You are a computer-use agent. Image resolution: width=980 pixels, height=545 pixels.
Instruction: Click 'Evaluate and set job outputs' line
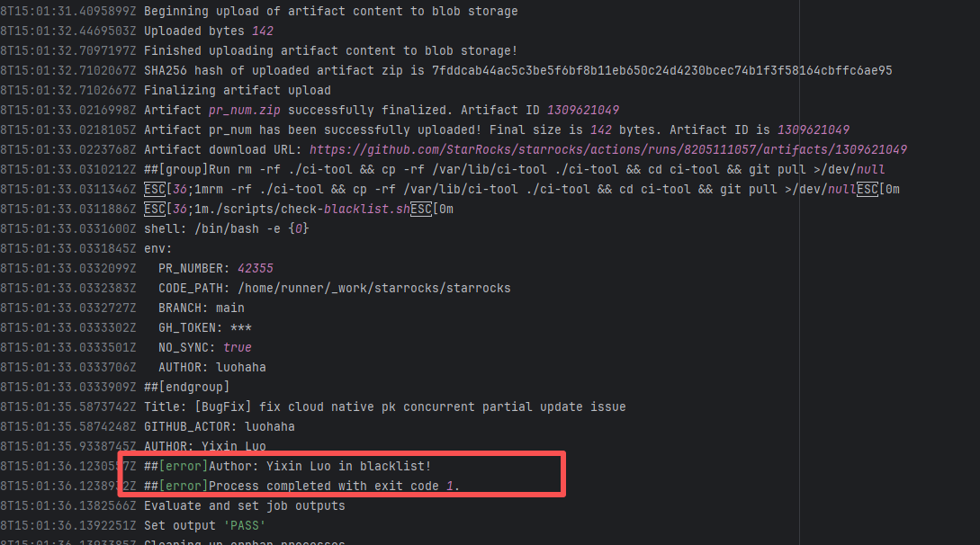(244, 505)
